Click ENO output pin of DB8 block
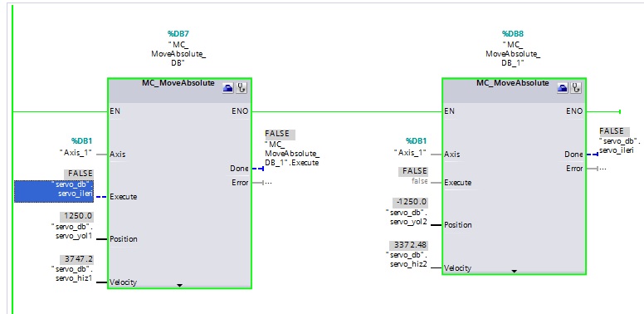This screenshot has width=644, height=314. [x=574, y=111]
